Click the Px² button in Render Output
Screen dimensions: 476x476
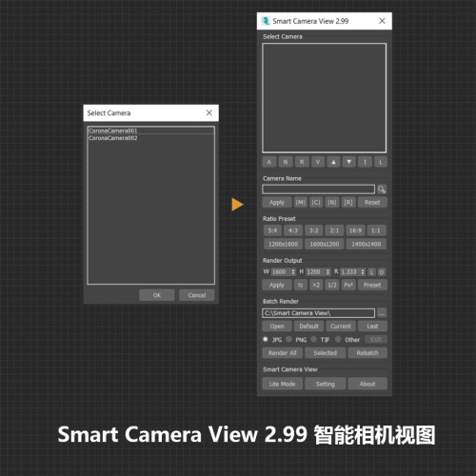348,285
